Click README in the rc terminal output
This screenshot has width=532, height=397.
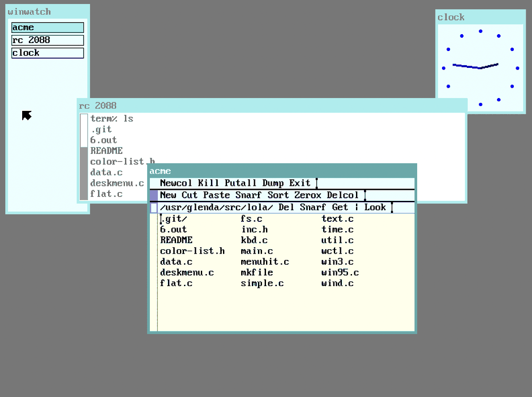click(106, 151)
